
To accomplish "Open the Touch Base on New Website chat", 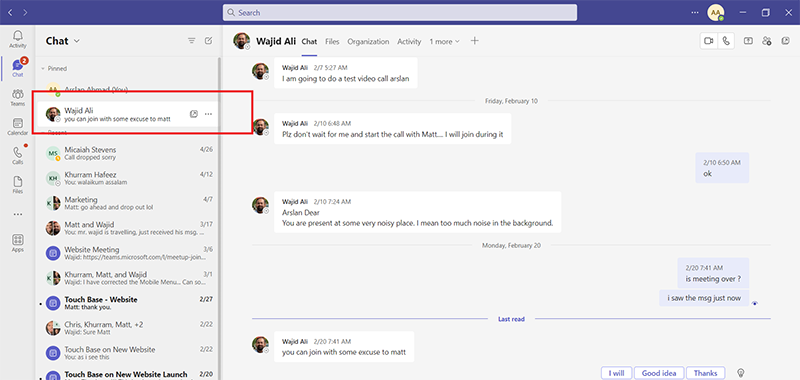I will [127, 353].
